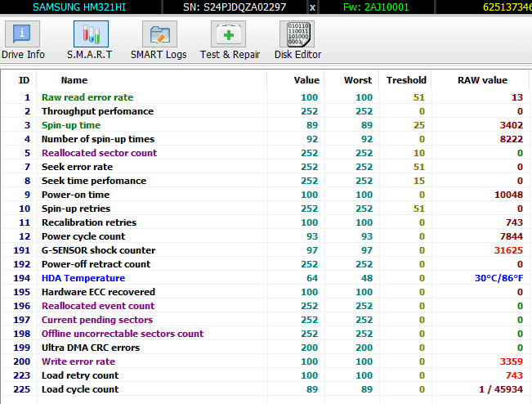Viewport: 532px width, 404px height.
Task: Select the S.M.A.R.T toolbar icon
Action: tap(90, 40)
